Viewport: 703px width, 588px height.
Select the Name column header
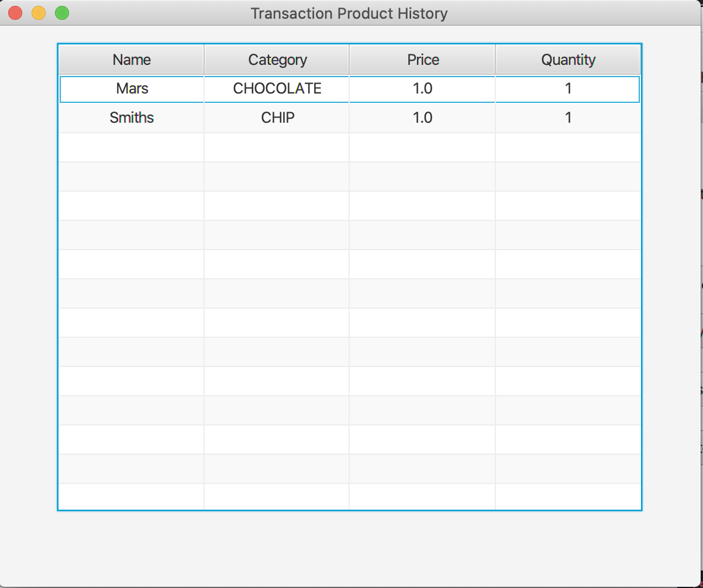pos(131,59)
